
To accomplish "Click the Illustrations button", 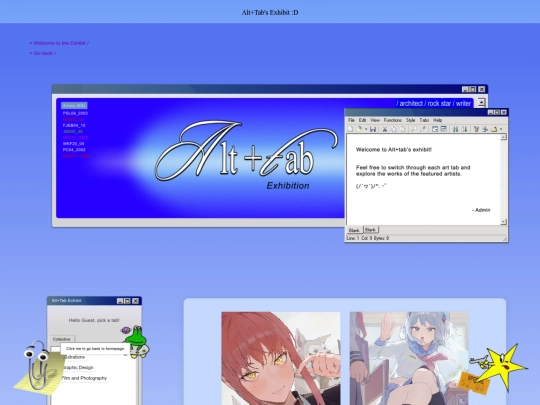I will point(75,357).
